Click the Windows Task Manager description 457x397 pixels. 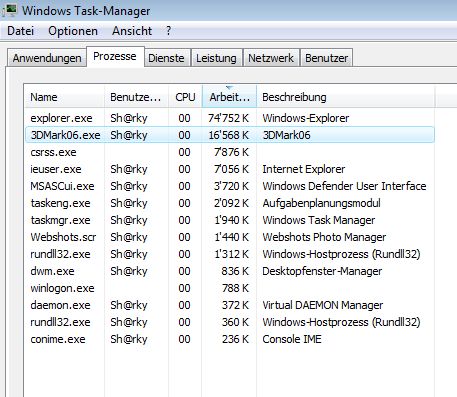pyautogui.click(x=319, y=220)
